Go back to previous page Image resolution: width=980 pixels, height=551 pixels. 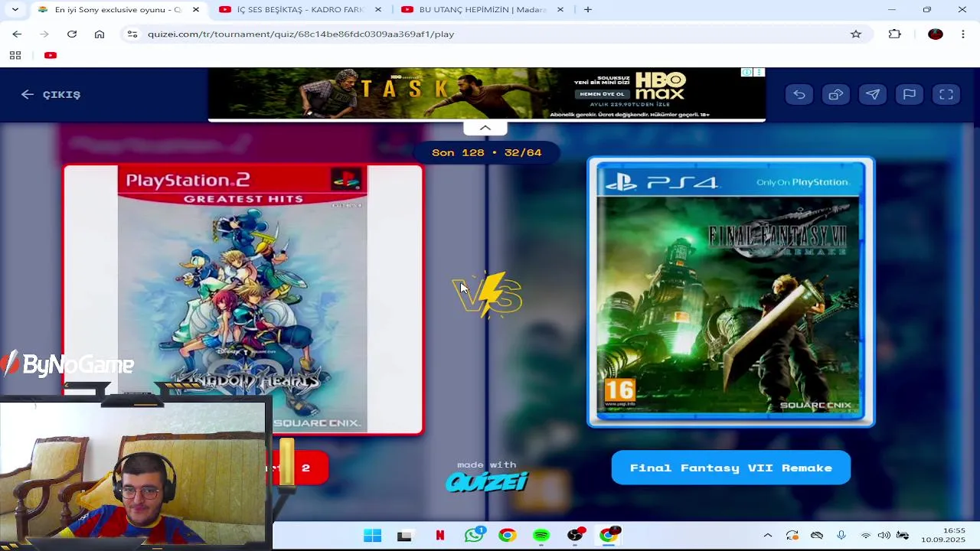[17, 34]
